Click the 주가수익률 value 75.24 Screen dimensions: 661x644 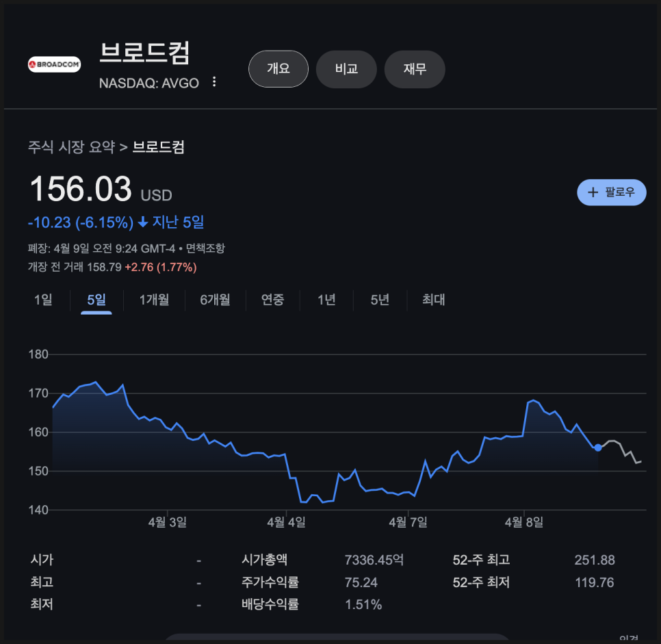pos(361,582)
